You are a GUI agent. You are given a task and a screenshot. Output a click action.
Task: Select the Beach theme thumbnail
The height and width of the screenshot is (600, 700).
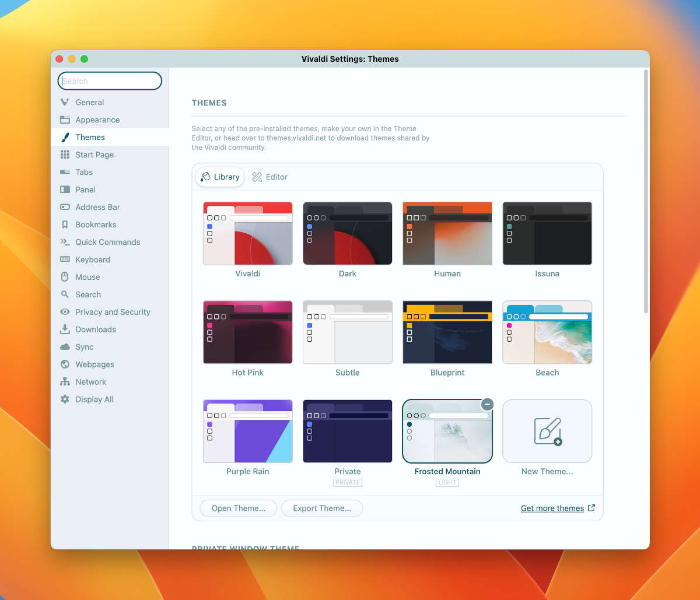click(x=547, y=332)
